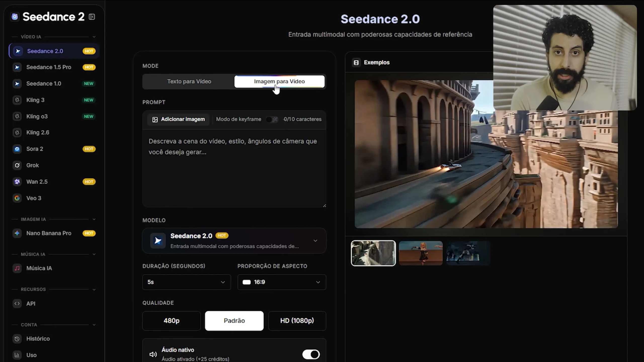Click the Adicionar imagem button
The height and width of the screenshot is (362, 644).
point(178,119)
